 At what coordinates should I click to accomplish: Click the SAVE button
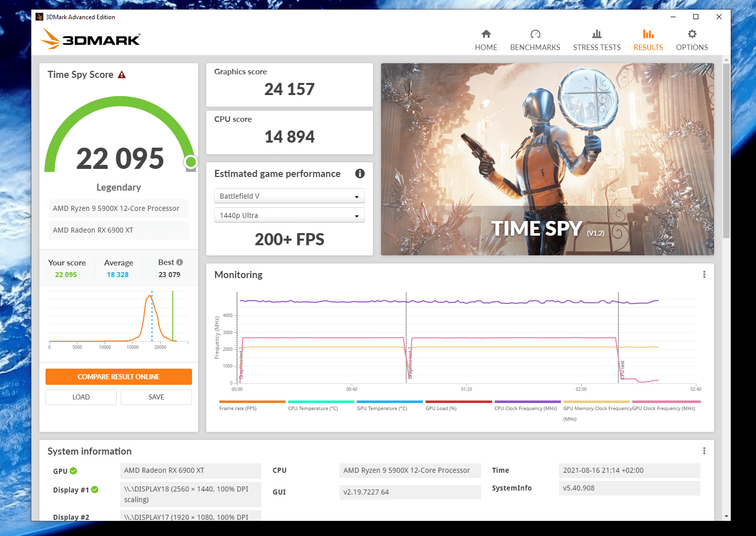(156, 397)
